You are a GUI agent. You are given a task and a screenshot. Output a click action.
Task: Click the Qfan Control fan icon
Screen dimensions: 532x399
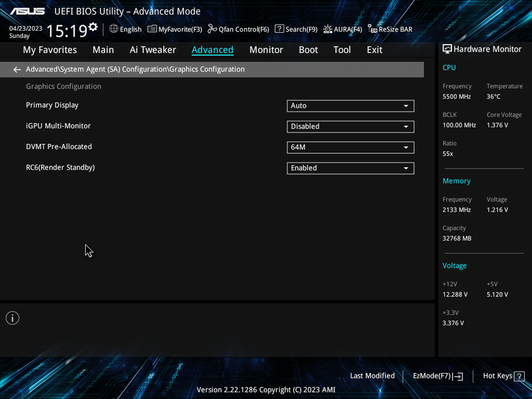pos(212,29)
